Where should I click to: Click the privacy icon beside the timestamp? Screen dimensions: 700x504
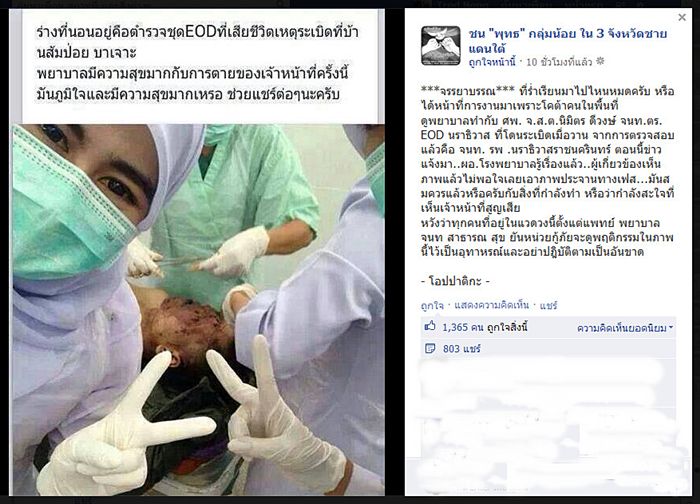click(x=600, y=62)
